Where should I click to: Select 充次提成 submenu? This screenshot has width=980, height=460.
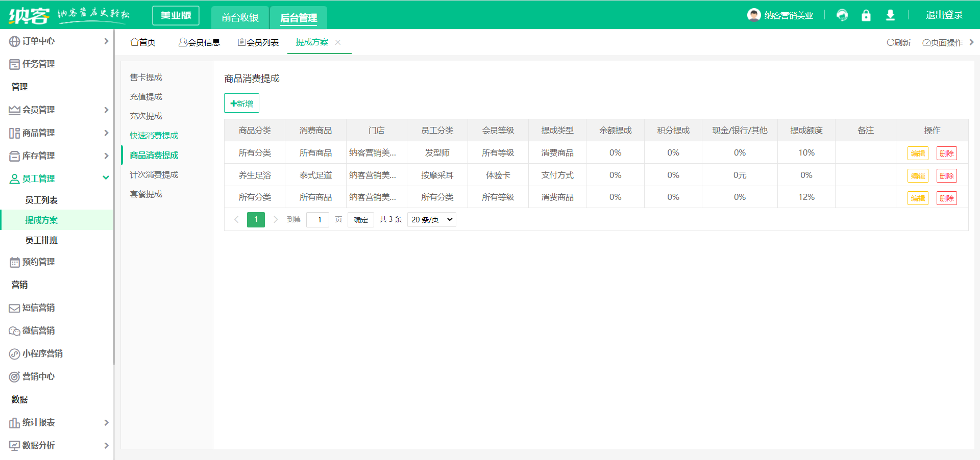[146, 116]
